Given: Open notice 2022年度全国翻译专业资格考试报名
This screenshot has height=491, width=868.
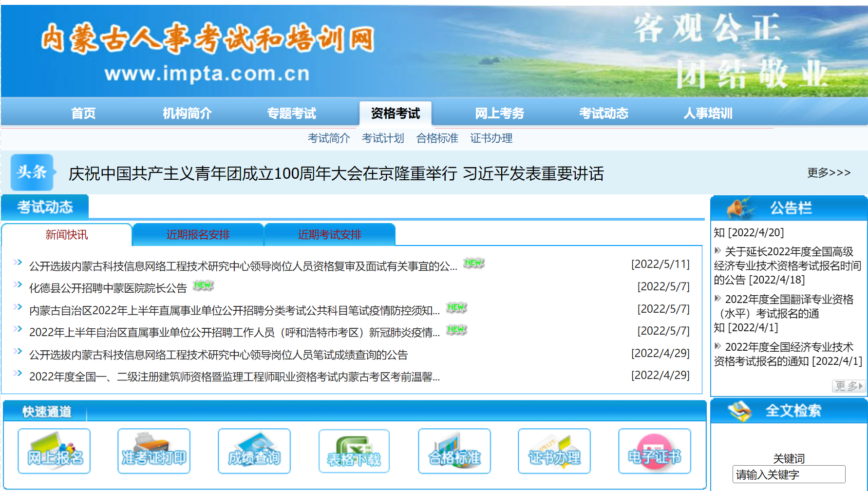Looking at the screenshot, I should [x=784, y=313].
